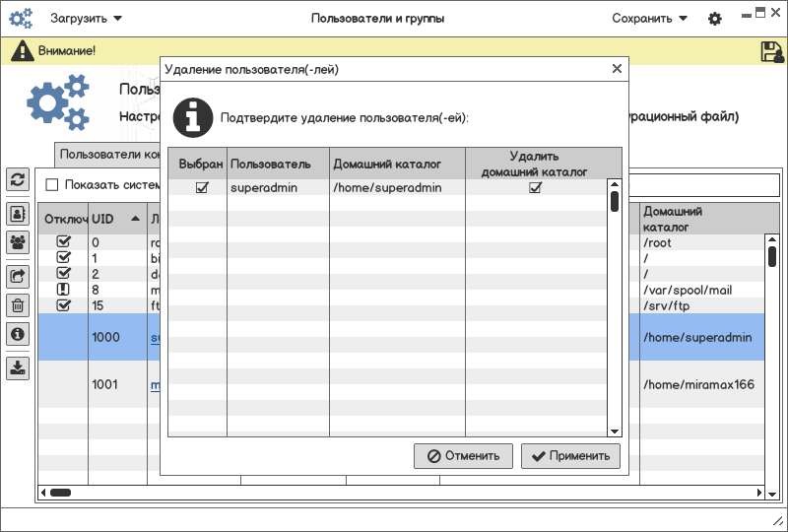The width and height of the screenshot is (788, 532).
Task: Click the trash delete icon in sidebar
Action: [18, 305]
